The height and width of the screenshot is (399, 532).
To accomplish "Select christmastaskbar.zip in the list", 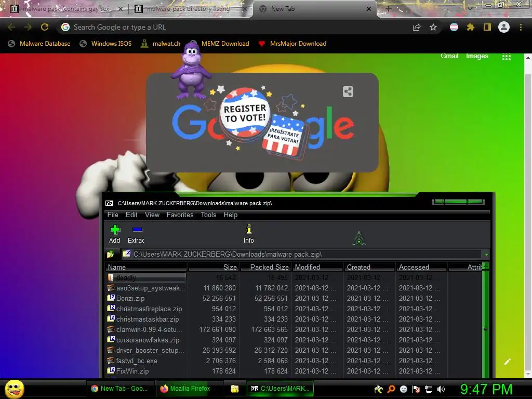I will (x=294, y=320).
